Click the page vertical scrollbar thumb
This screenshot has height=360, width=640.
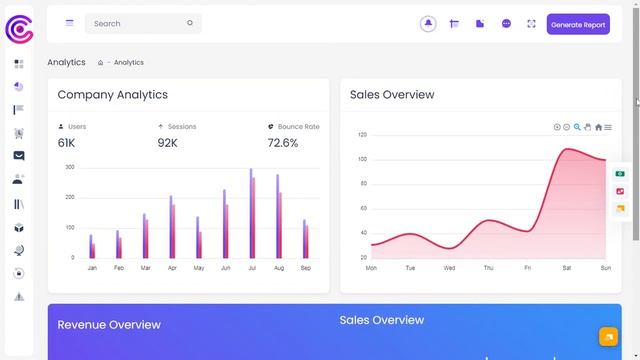point(636,124)
